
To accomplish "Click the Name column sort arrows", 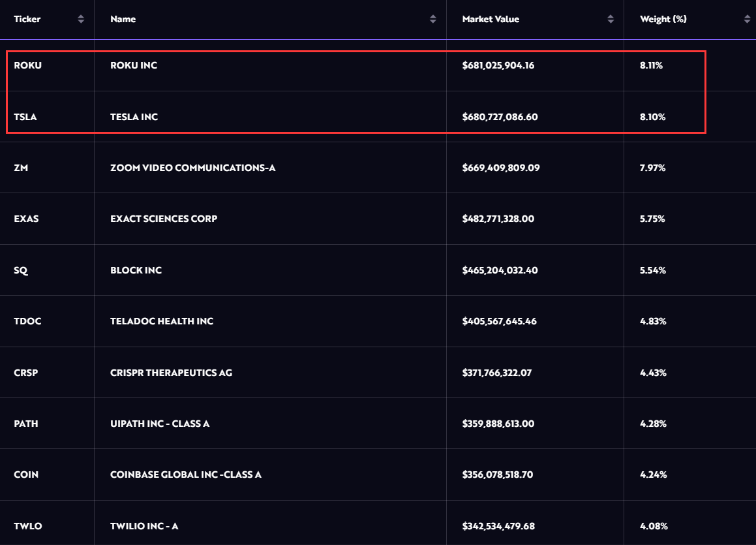I will coord(433,20).
